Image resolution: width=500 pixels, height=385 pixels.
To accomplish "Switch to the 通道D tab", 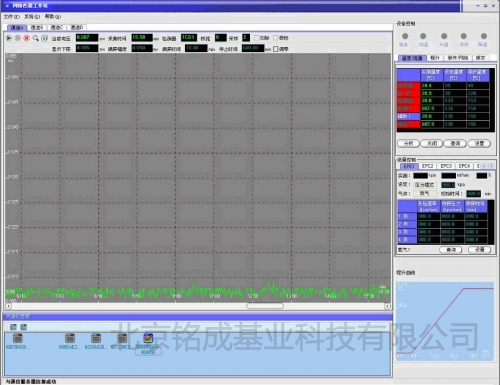I will [77, 27].
